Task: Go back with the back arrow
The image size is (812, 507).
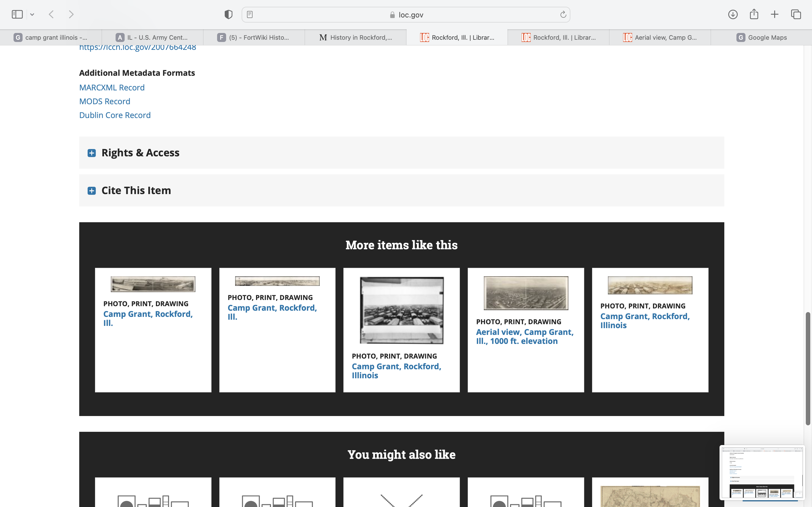Action: (51, 14)
